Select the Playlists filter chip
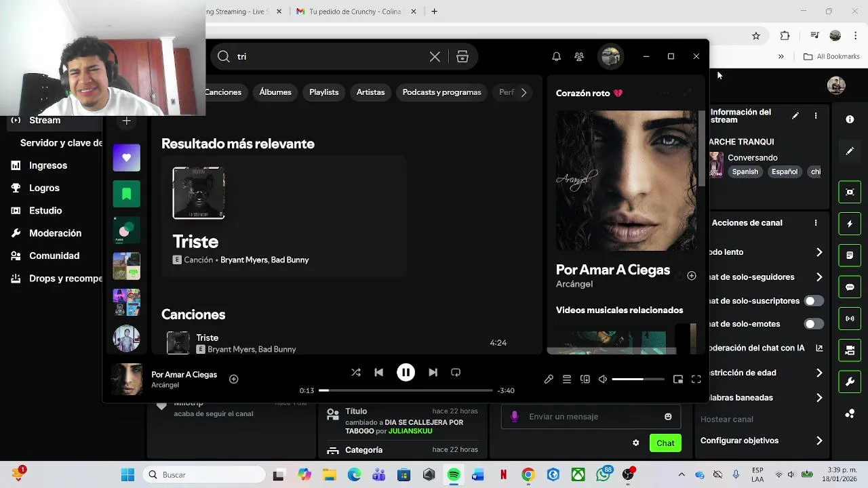Screen dimensions: 868x488 pyautogui.click(x=323, y=92)
